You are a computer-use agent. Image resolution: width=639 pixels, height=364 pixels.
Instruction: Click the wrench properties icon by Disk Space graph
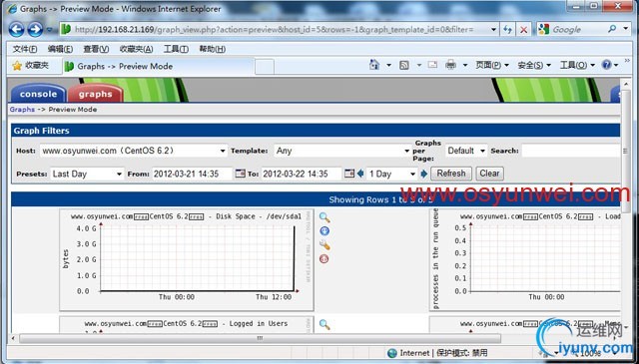click(x=324, y=245)
